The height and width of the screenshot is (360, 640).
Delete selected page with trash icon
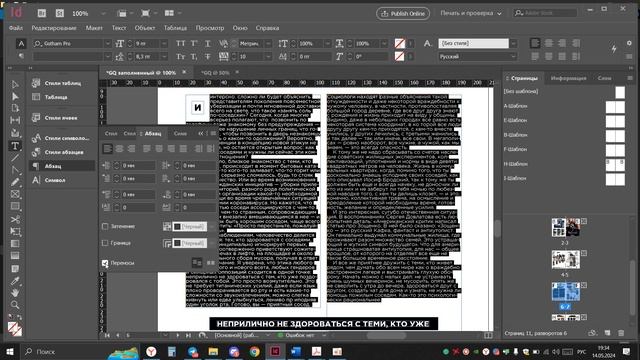click(x=621, y=333)
